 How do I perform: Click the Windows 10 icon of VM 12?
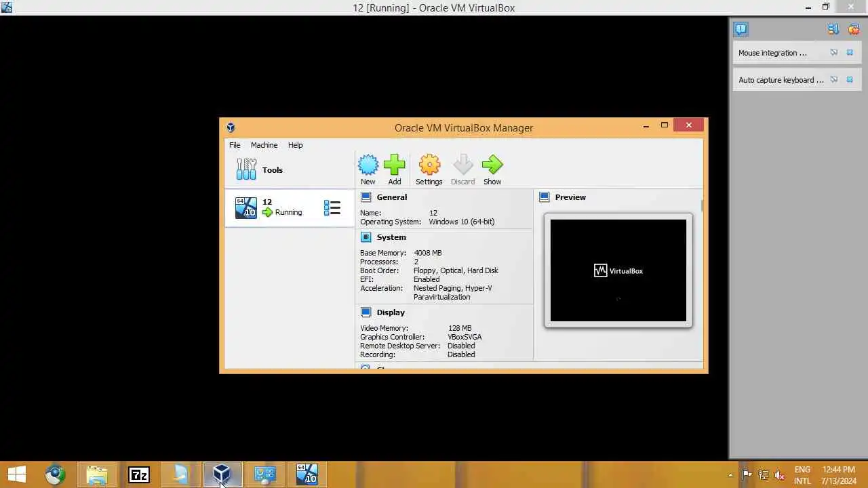click(246, 208)
